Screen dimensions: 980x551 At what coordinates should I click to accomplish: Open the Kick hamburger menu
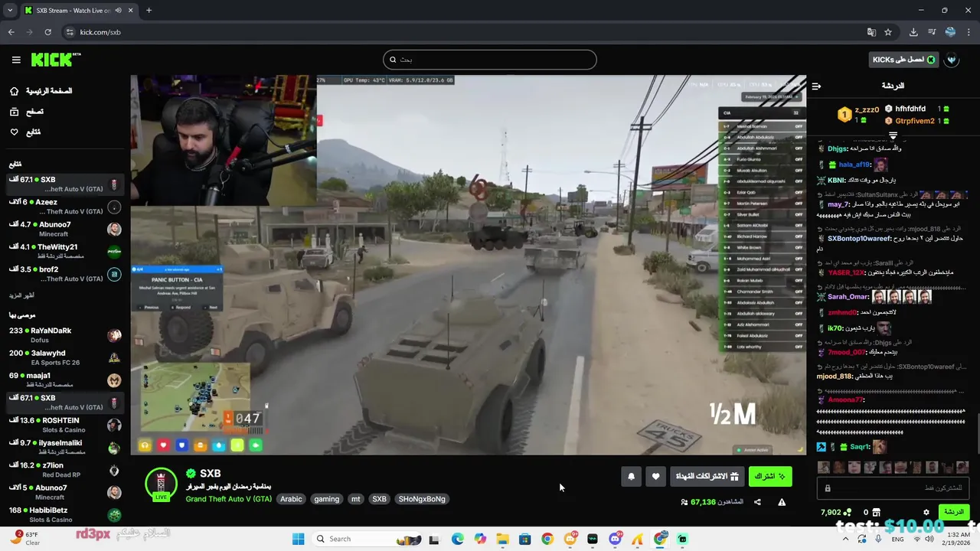click(16, 60)
